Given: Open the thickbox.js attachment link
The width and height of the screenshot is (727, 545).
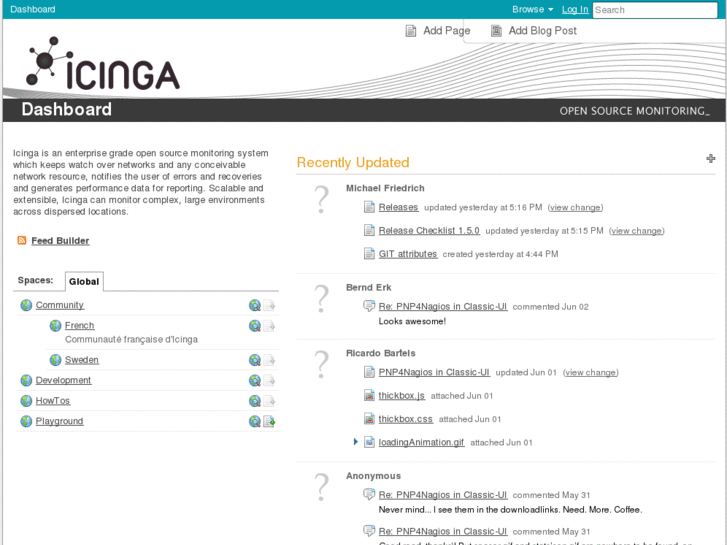Looking at the screenshot, I should [x=402, y=396].
